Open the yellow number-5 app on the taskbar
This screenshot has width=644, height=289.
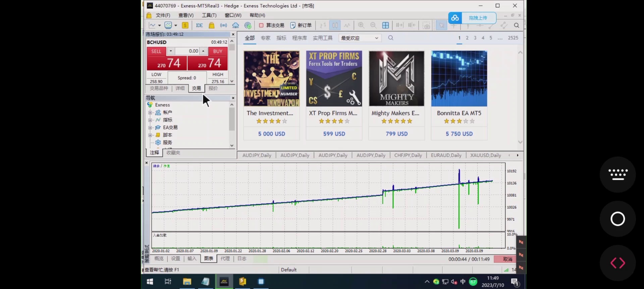[243, 282]
